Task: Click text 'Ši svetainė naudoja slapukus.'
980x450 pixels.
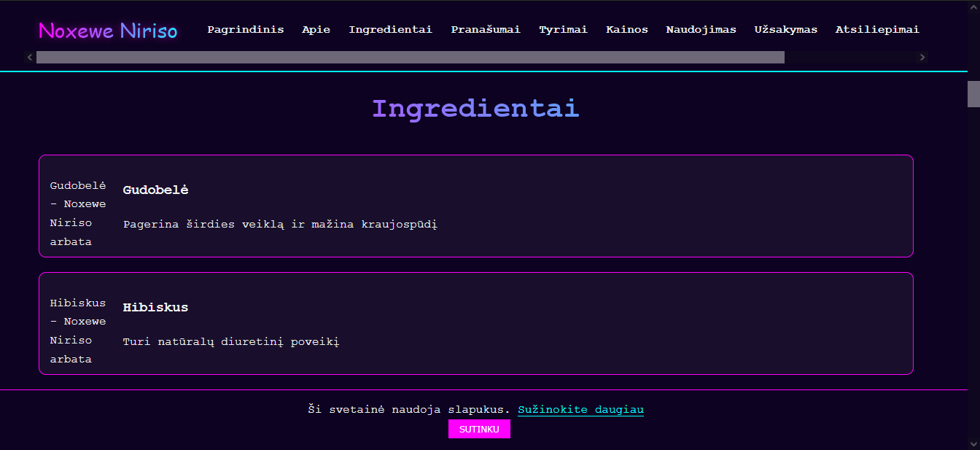Action: (409, 409)
